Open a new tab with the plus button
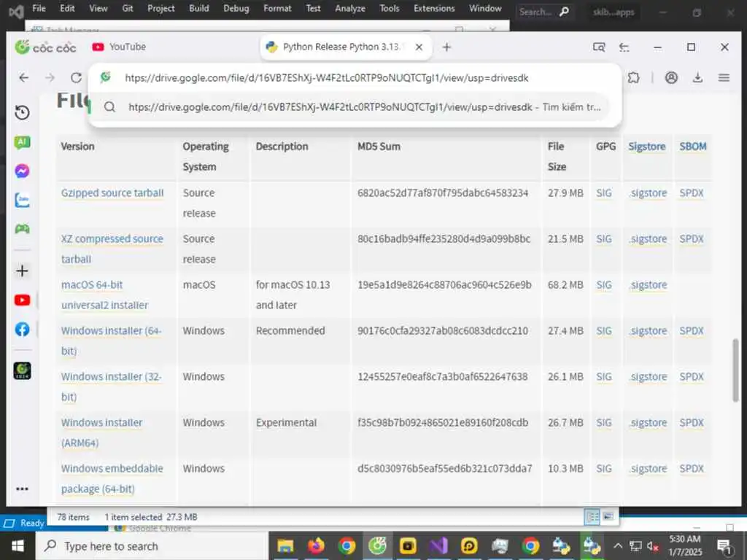747x560 pixels. [x=446, y=47]
